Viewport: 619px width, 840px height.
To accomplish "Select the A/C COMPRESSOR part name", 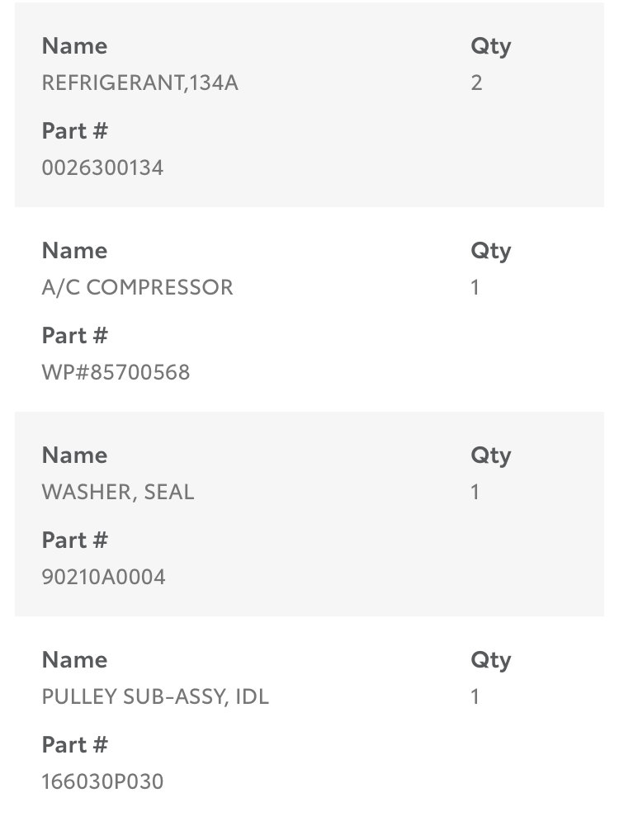I will (137, 287).
